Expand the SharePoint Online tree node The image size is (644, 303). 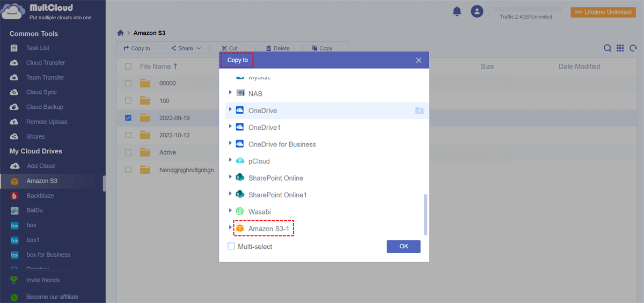pos(230,177)
